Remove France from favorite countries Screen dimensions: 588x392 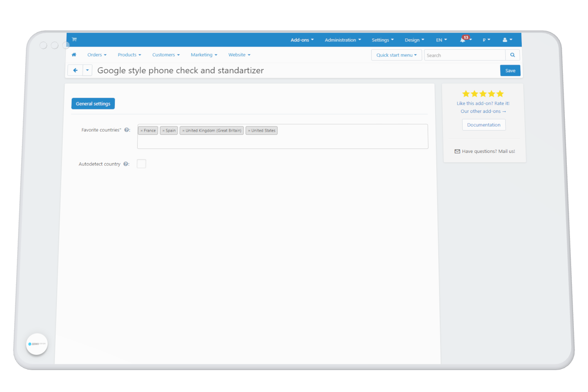tap(142, 131)
